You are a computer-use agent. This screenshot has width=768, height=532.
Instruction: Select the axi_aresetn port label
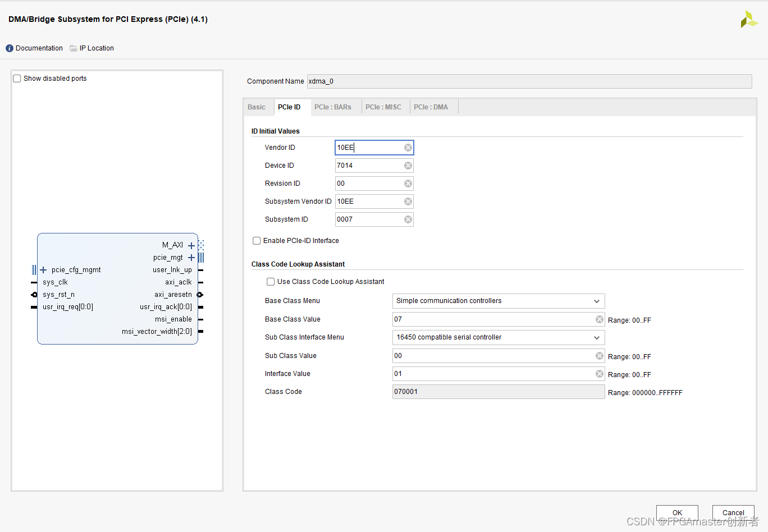173,295
